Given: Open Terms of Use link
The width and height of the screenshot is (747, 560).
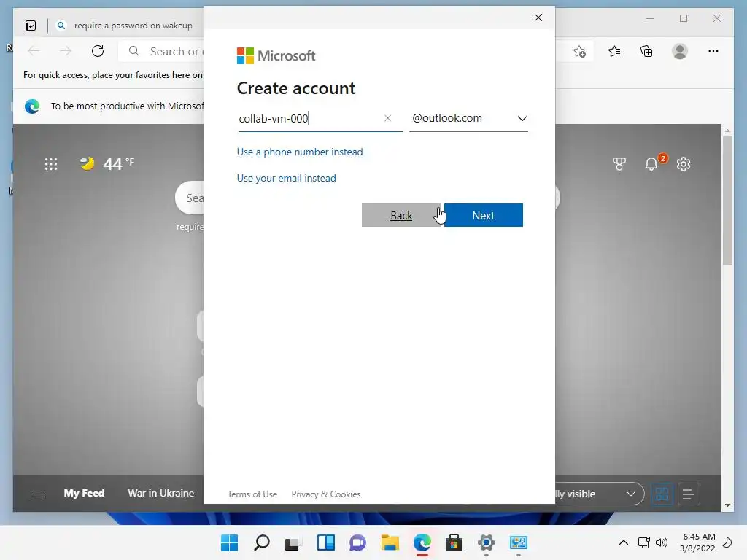Looking at the screenshot, I should tap(252, 494).
